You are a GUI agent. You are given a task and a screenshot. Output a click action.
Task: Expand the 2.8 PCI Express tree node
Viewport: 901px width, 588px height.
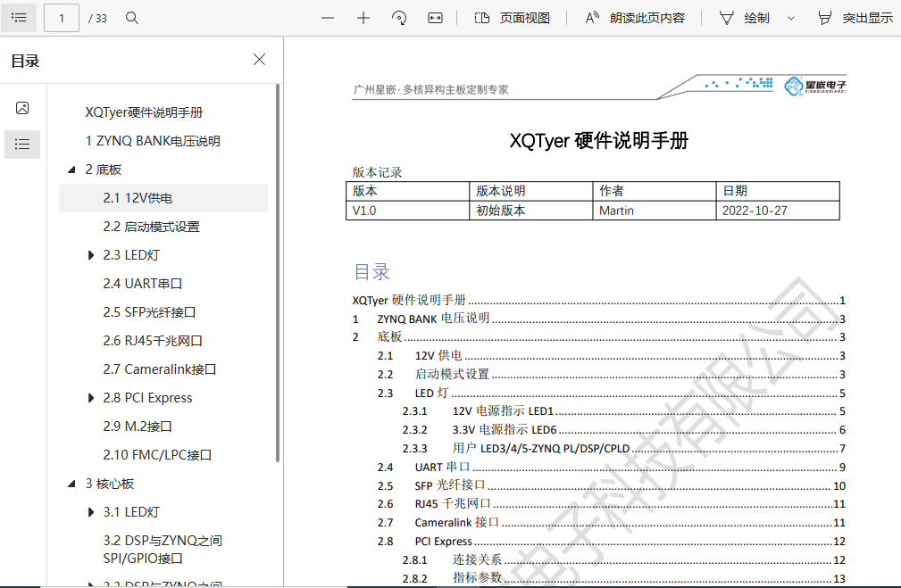[x=90, y=398]
